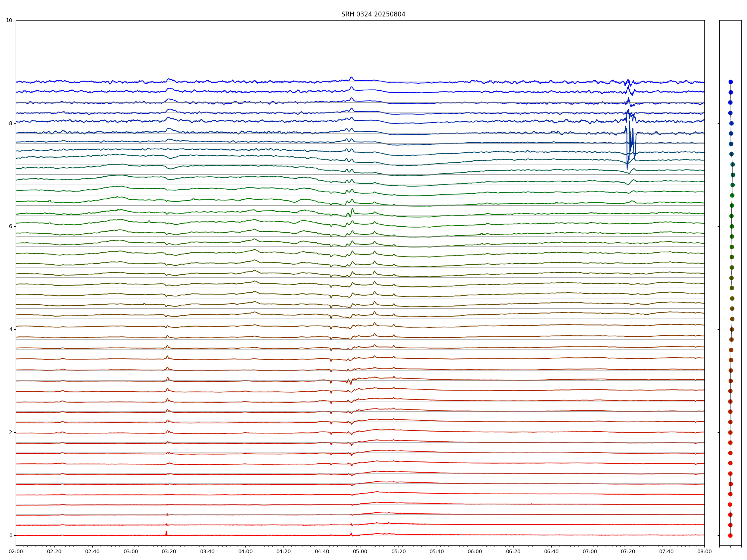Click the y-axis label 2
This screenshot has height=560, width=747.
10,432
